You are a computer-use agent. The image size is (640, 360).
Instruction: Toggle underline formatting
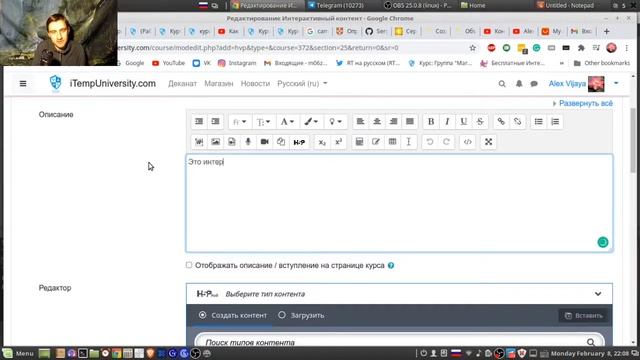click(x=464, y=122)
